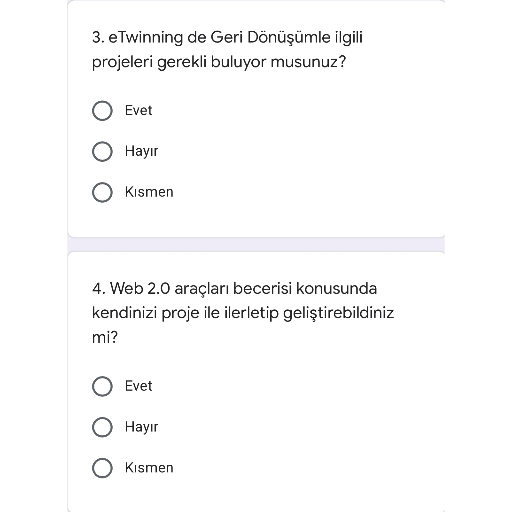This screenshot has width=512, height=512.
Task: Click the empty space below Kısmen in question 4 card
Action: pos(256,495)
